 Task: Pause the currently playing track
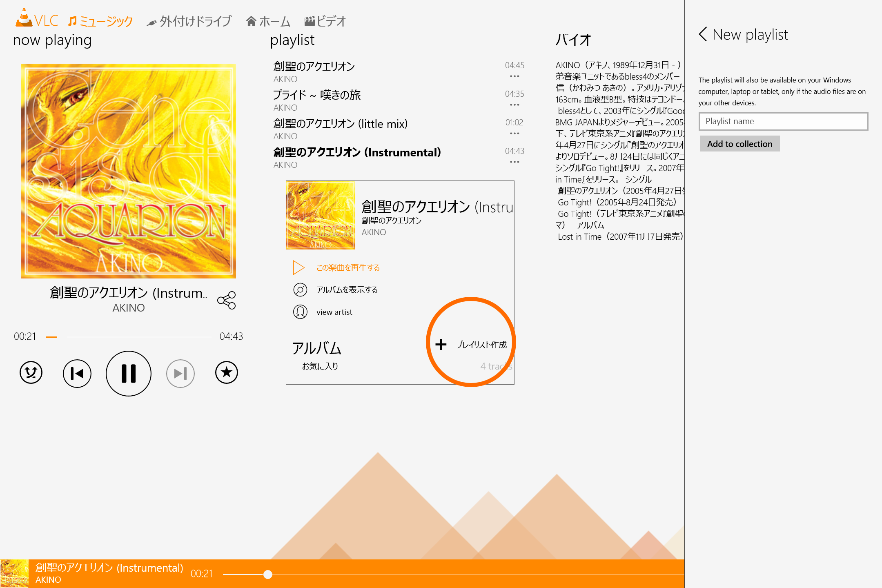128,373
